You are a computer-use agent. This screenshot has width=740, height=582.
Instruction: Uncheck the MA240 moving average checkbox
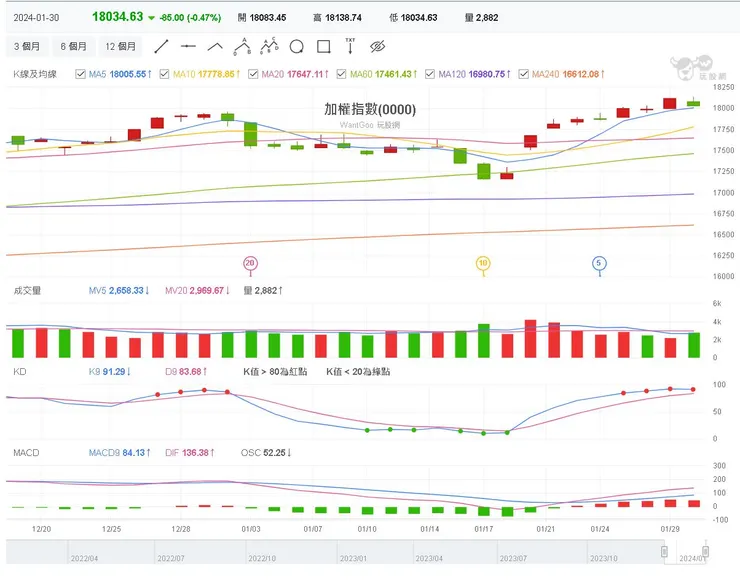(x=523, y=74)
